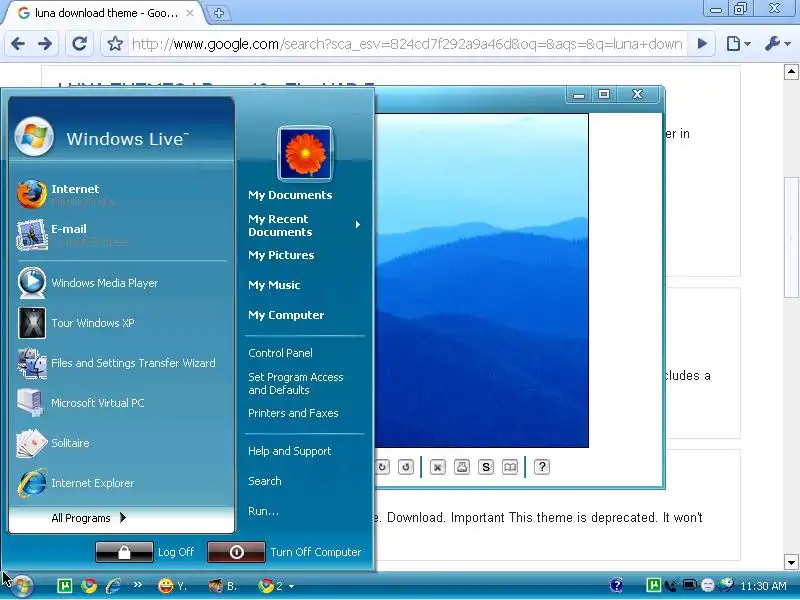Click the Log Off button

pyautogui.click(x=124, y=552)
